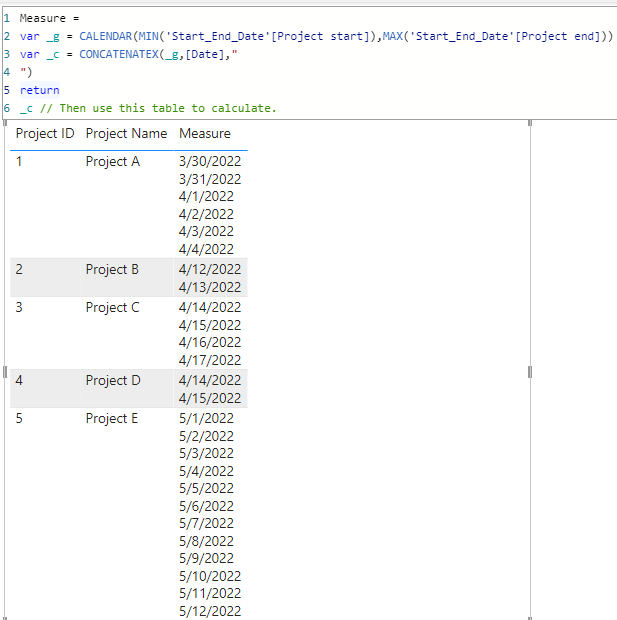Click the table visual's left resize handle
617x620 pixels.
[x=5, y=372]
